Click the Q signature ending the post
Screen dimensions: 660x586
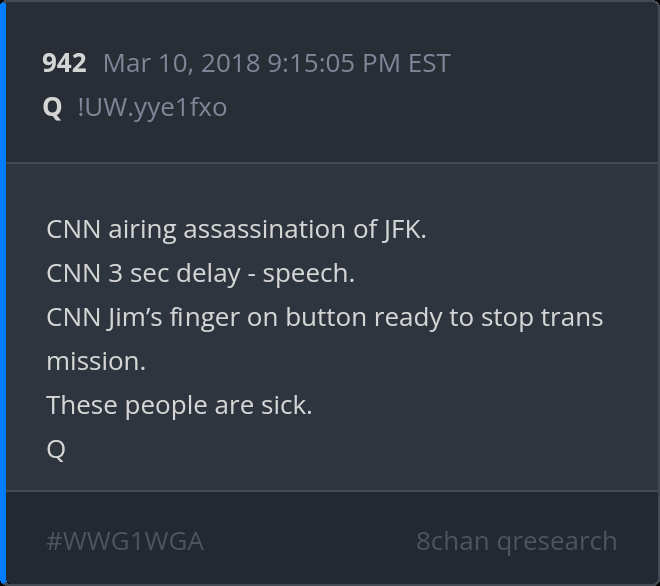(x=56, y=449)
